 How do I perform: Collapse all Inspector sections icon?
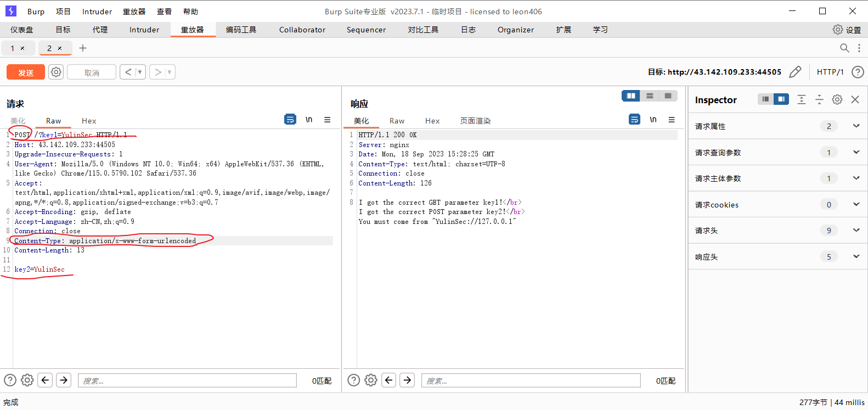[x=819, y=99]
